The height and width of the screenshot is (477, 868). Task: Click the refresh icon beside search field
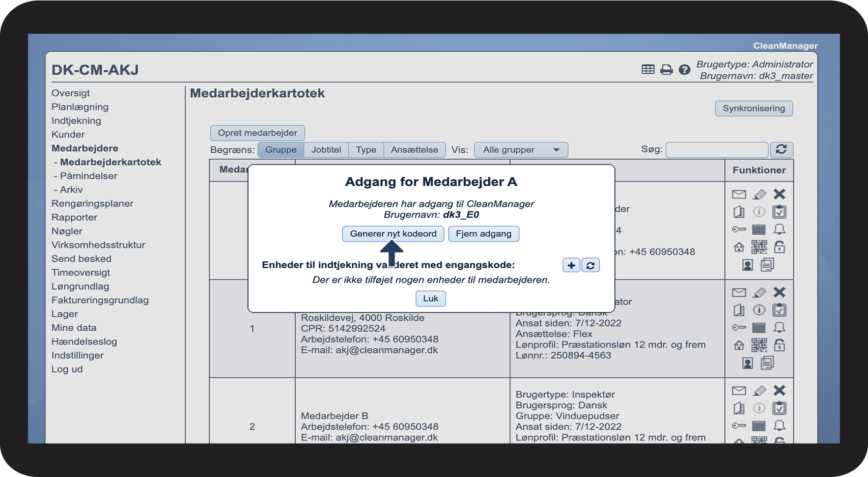tap(782, 149)
